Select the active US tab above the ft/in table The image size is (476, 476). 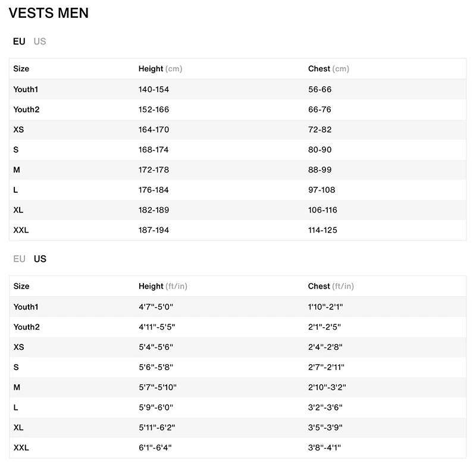[x=40, y=259]
